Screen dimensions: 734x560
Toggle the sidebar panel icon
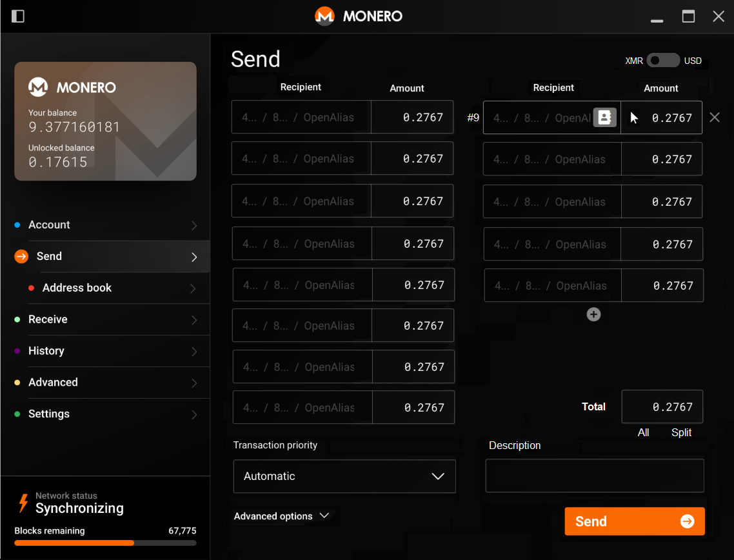coord(18,16)
